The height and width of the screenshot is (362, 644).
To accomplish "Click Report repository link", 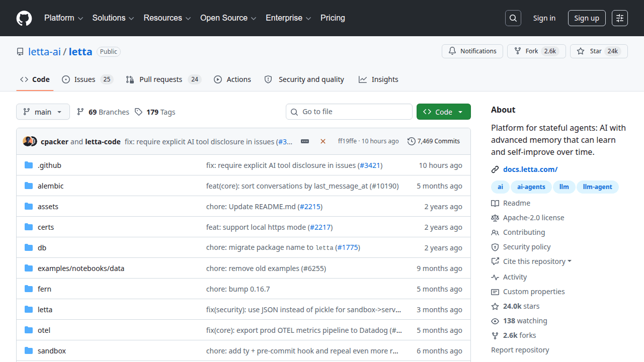I will click(520, 350).
